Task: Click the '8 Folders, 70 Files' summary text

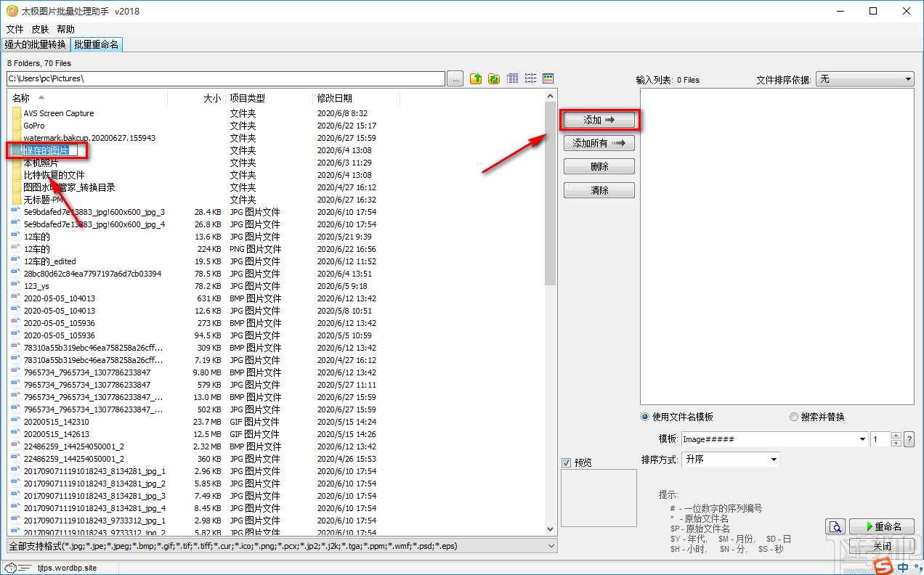Action: pyautogui.click(x=39, y=63)
